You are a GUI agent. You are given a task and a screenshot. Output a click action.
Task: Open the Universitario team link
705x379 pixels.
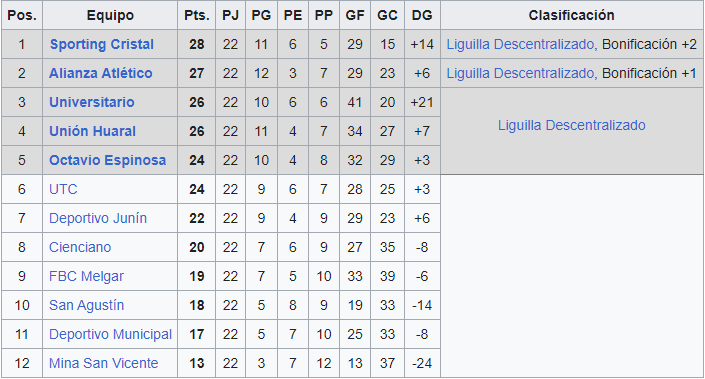coord(92,102)
